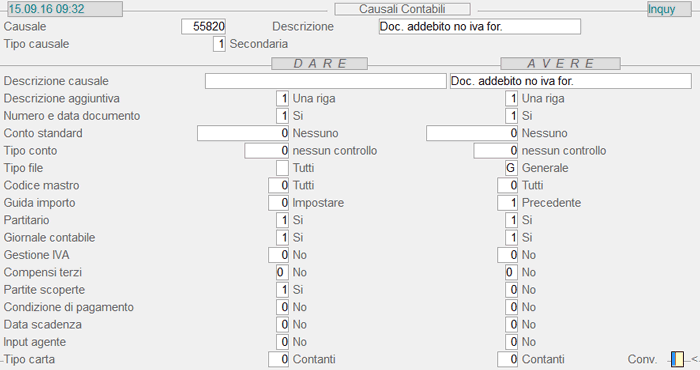
Task: Click AVERE Partitario field
Action: (512, 220)
